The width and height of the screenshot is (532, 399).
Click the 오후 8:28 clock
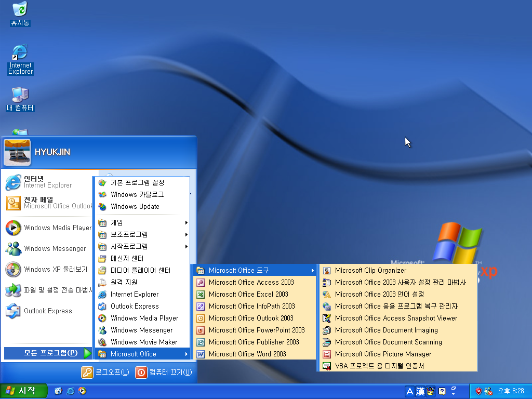point(511,391)
